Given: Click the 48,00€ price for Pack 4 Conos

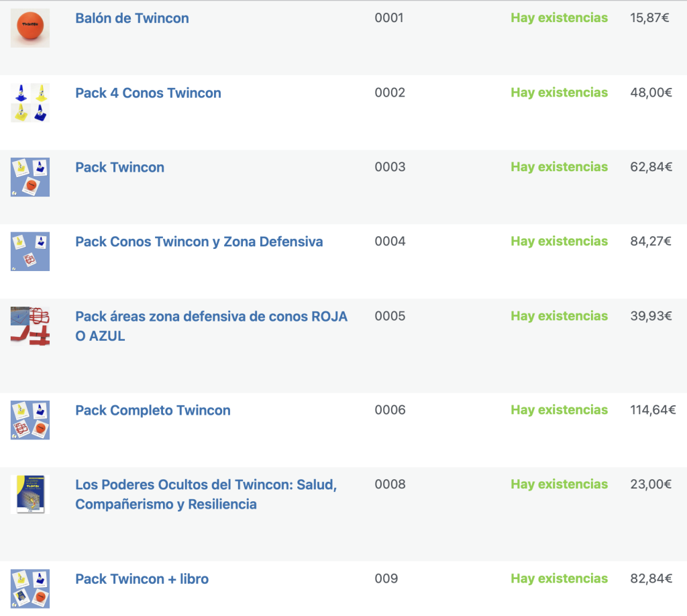Looking at the screenshot, I should coord(651,93).
